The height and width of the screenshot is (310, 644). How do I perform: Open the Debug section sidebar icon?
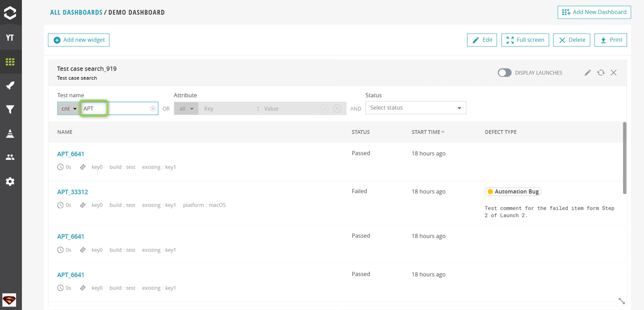[x=11, y=133]
